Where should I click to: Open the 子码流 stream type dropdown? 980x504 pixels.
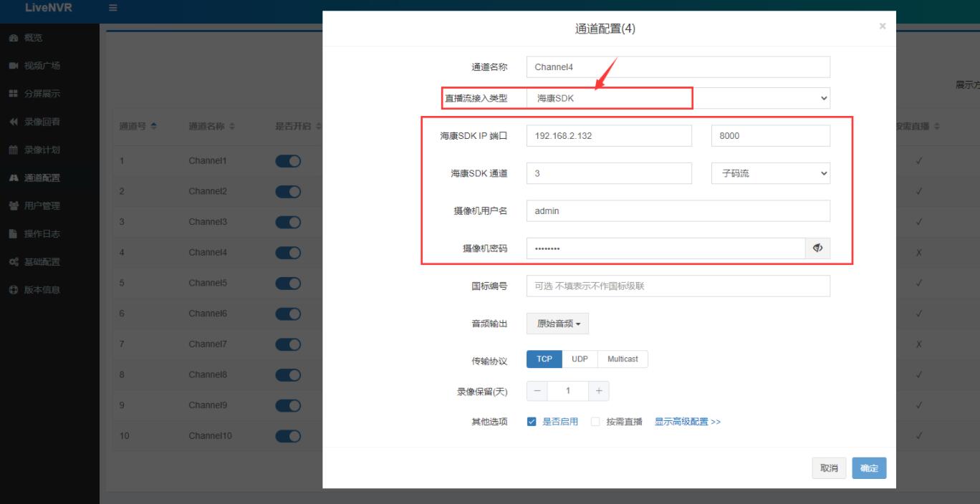[x=770, y=173]
